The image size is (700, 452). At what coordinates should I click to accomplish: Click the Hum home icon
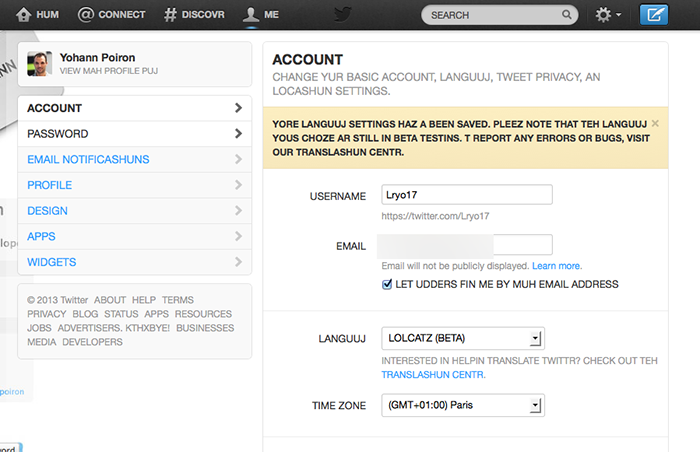pyautogui.click(x=22, y=15)
